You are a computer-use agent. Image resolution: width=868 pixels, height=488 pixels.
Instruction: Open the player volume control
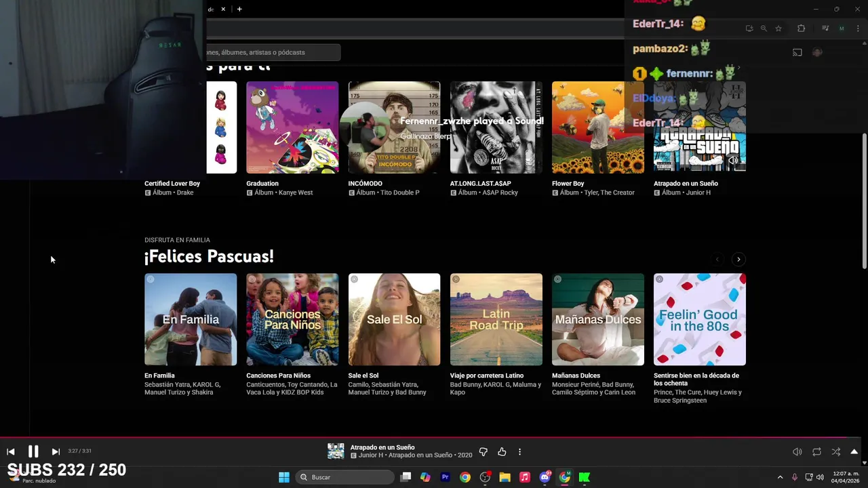click(797, 451)
